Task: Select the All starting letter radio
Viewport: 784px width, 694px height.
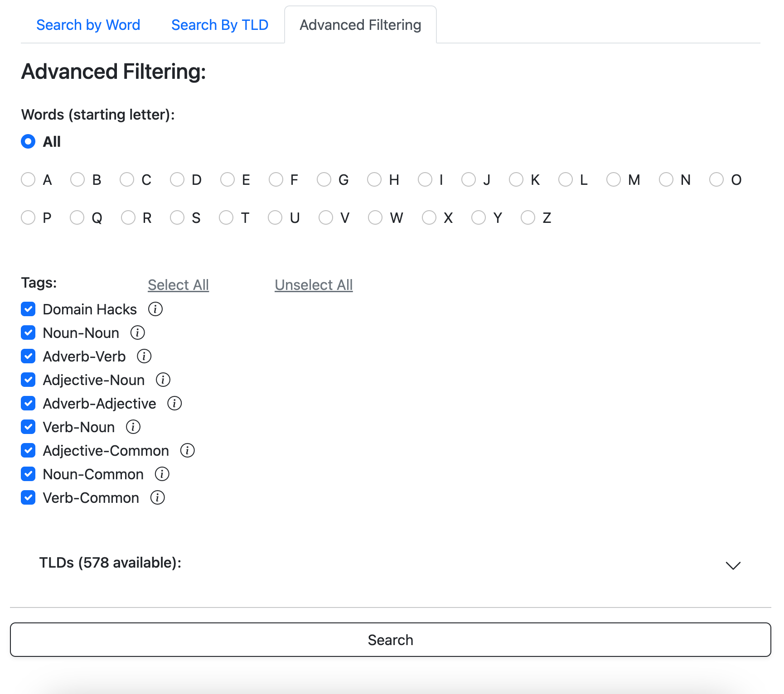Action: pos(28,142)
